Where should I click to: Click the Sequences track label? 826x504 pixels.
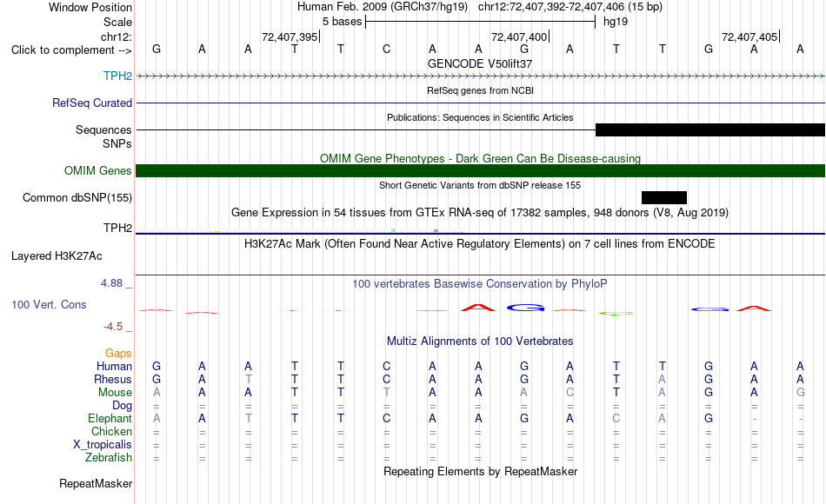pos(103,129)
